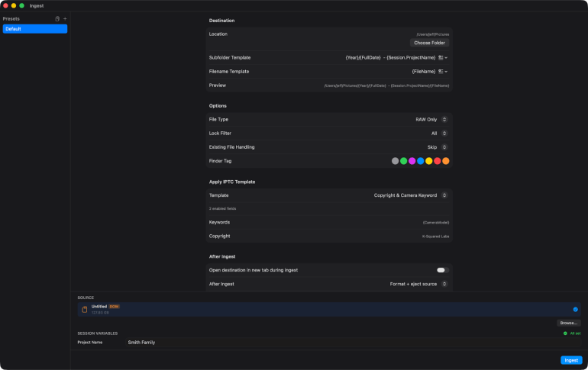Deselect the Untitled source checkmark

575,309
